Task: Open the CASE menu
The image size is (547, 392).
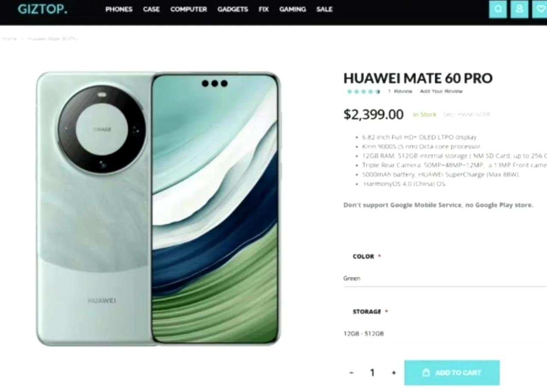Action: click(151, 9)
